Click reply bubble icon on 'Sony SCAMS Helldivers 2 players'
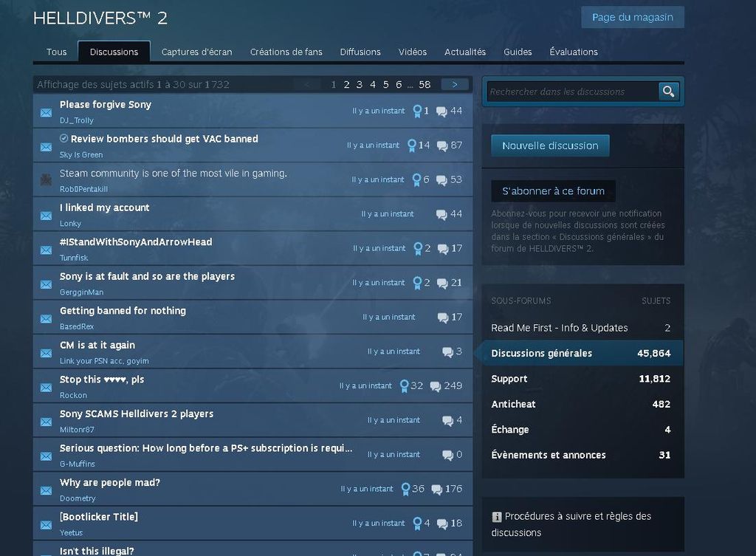Viewport: 756px width, 556px height. [448, 421]
